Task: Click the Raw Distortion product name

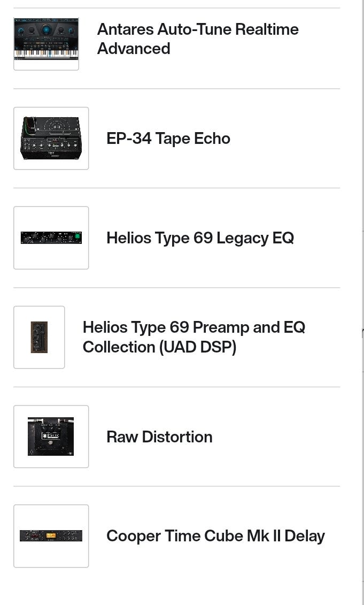Action: (x=159, y=436)
